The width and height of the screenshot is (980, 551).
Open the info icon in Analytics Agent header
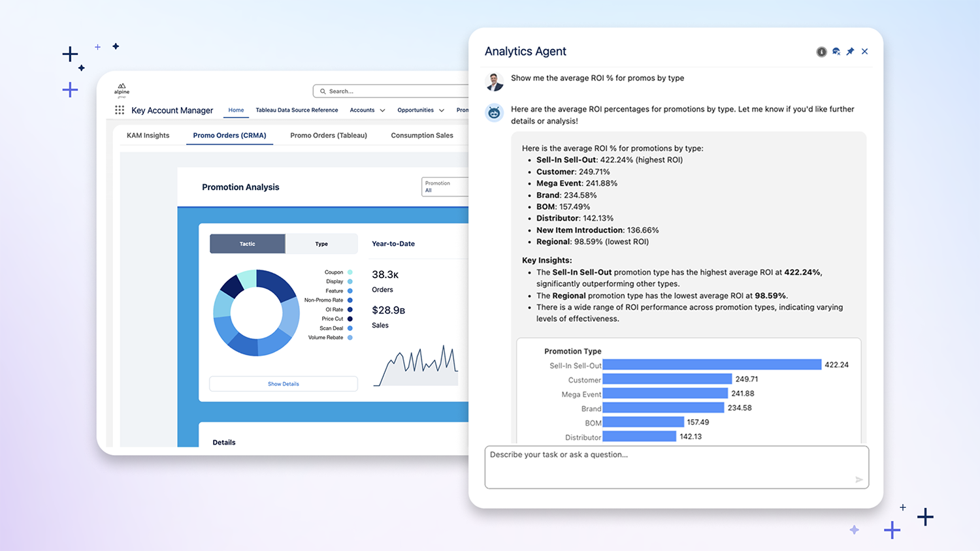click(x=821, y=51)
